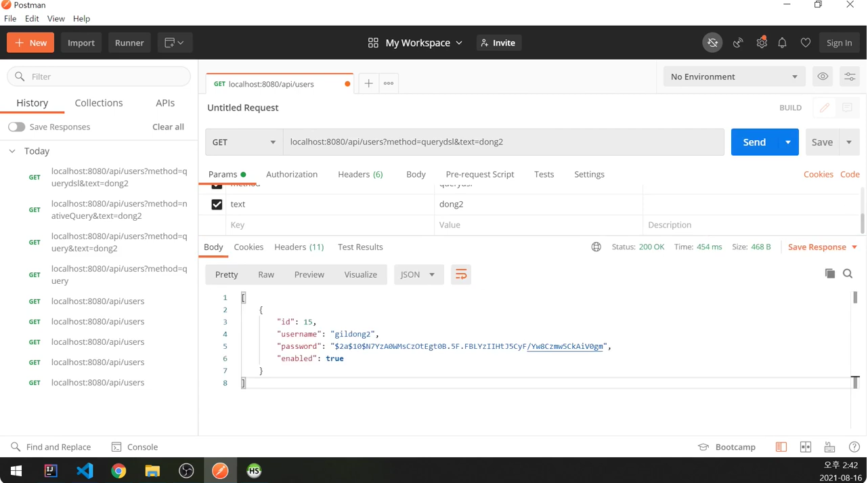Viewport: 868px width, 483px height.
Task: Add a new request tab with plus
Action: [x=368, y=83]
